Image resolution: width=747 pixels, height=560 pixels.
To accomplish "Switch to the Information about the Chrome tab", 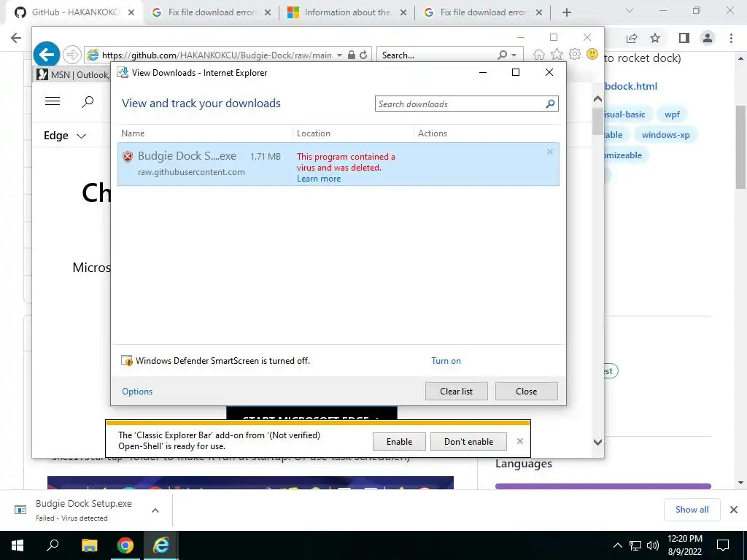I will pyautogui.click(x=347, y=12).
